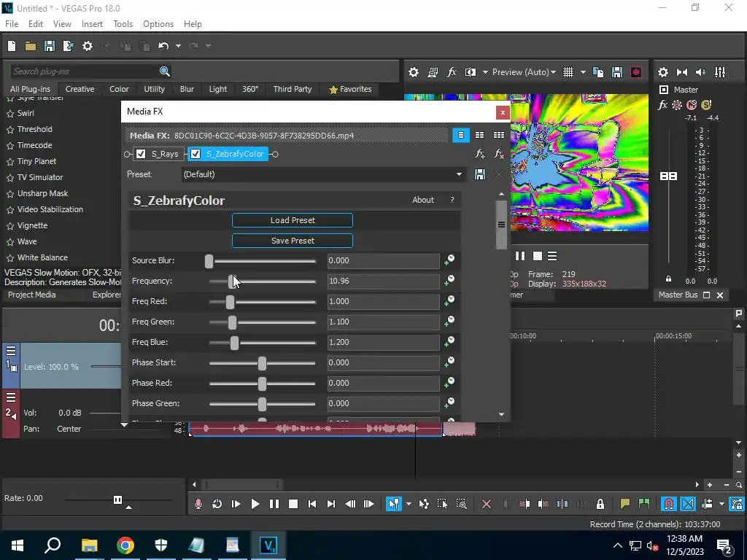Open a project using the folder icon
747x560 pixels.
click(x=31, y=46)
